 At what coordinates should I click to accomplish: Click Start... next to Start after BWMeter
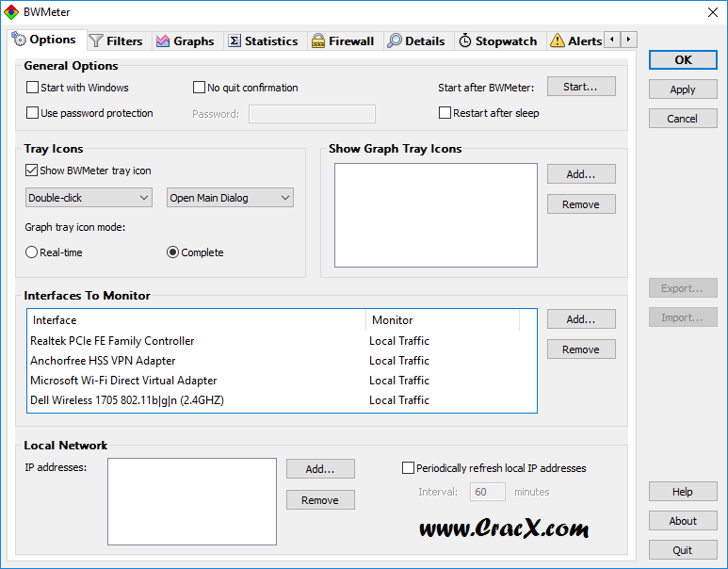[x=581, y=87]
